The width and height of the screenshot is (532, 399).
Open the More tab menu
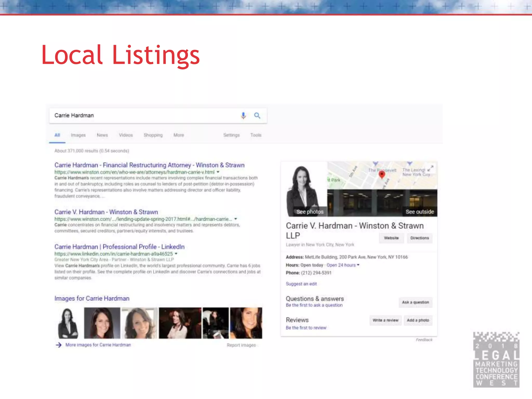click(x=179, y=135)
